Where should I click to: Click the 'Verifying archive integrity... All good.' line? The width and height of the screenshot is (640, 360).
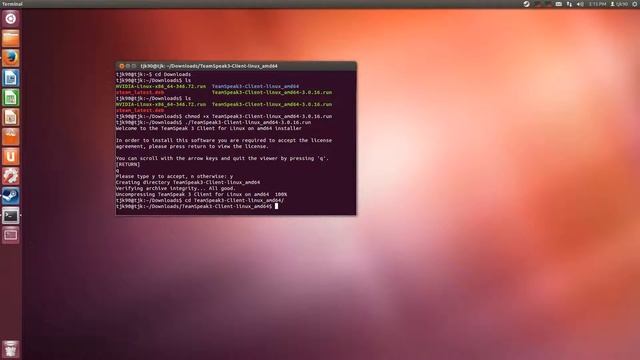click(176, 189)
